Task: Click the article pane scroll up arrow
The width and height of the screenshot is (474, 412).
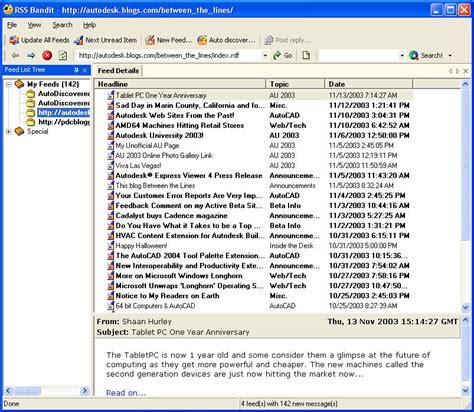Action: [x=466, y=320]
